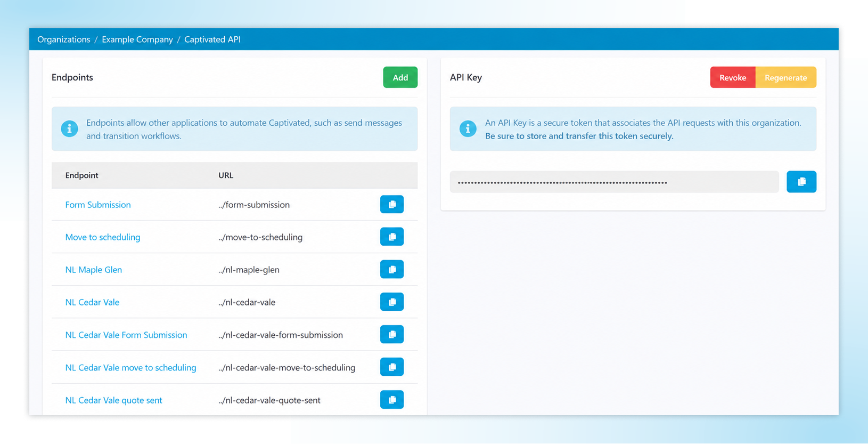Open Example Company breadcrumb
Image resolution: width=868 pixels, height=444 pixels.
tap(137, 39)
